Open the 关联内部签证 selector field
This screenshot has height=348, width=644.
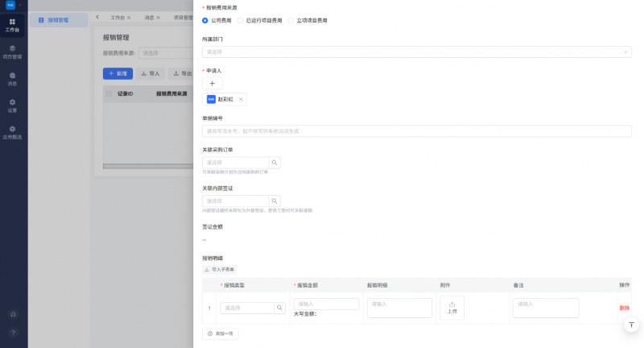[235, 201]
